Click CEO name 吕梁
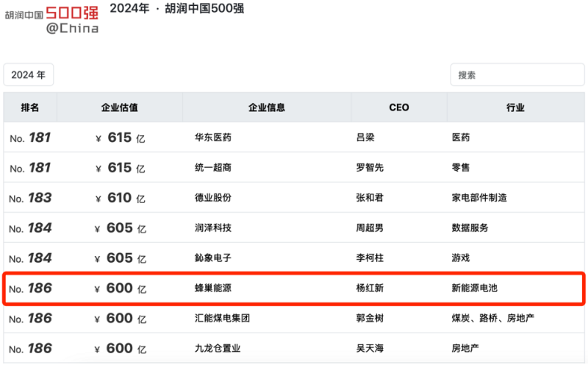This screenshot has height=365, width=588. pyautogui.click(x=365, y=138)
